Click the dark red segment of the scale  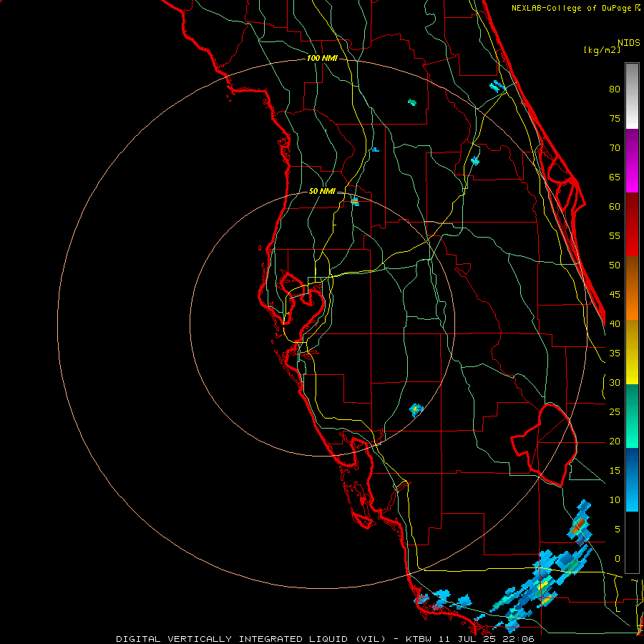click(x=632, y=224)
